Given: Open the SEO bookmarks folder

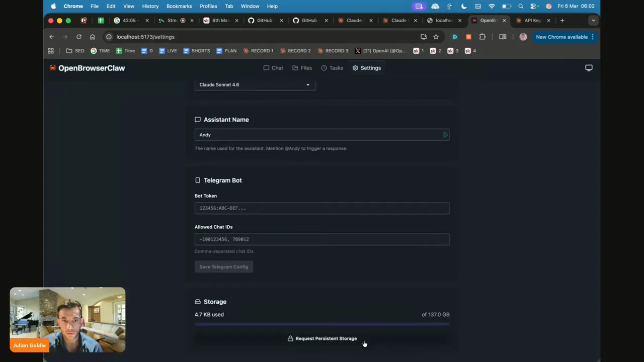Looking at the screenshot, I should click(x=75, y=51).
